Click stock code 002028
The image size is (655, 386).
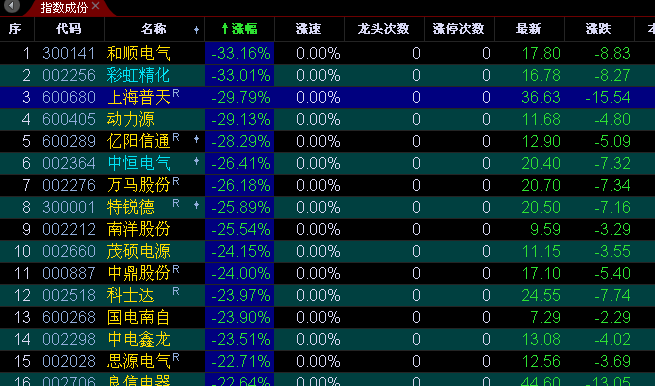pos(69,361)
